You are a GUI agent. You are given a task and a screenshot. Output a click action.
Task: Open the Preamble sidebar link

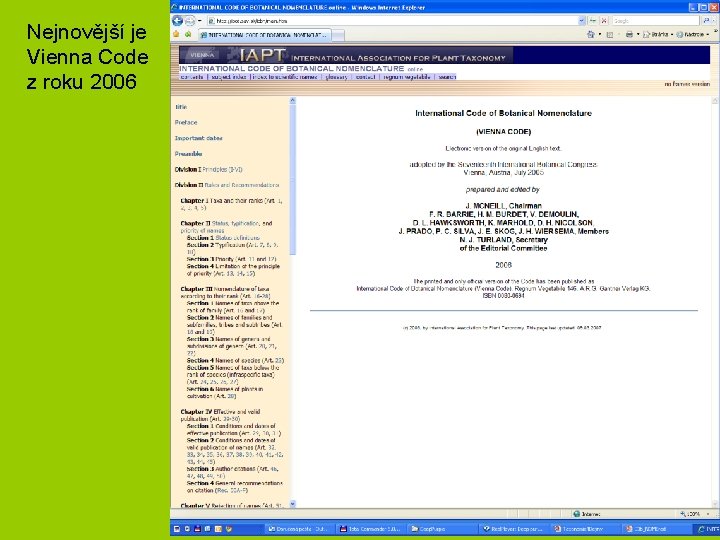(188, 154)
